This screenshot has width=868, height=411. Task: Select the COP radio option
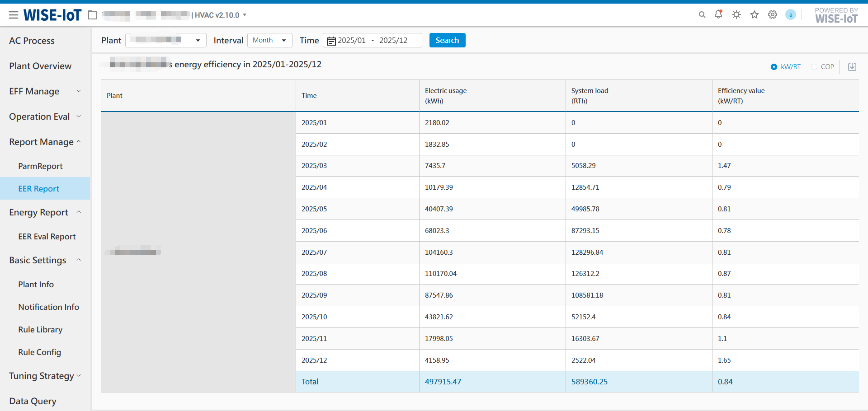coord(814,67)
